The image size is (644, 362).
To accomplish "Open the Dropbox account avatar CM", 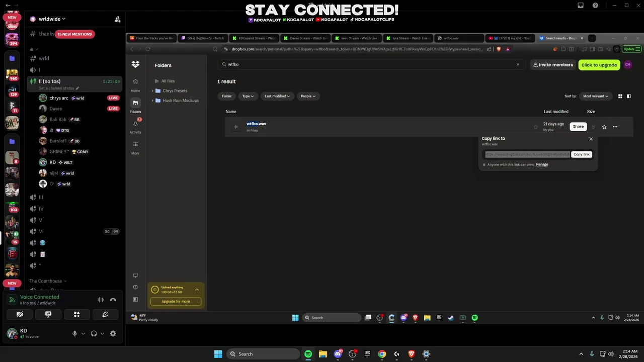I will pos(627,65).
